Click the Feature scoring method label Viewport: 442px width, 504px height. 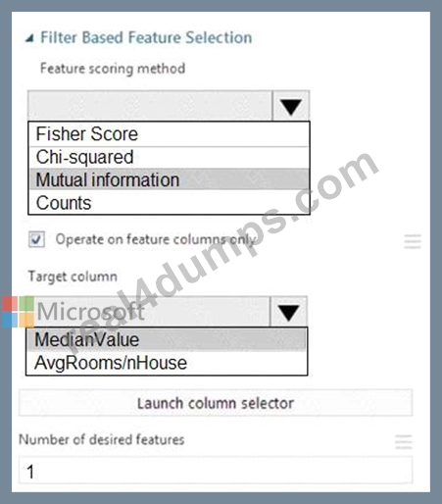pyautogui.click(x=113, y=69)
